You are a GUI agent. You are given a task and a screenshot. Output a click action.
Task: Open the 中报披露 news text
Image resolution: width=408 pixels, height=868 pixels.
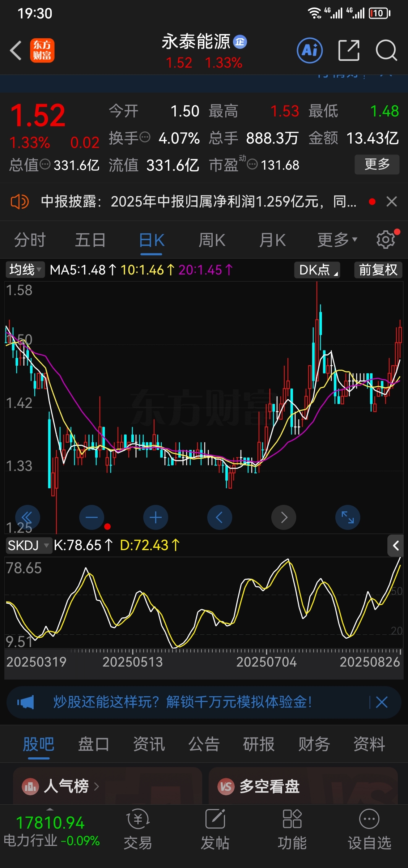point(199,201)
